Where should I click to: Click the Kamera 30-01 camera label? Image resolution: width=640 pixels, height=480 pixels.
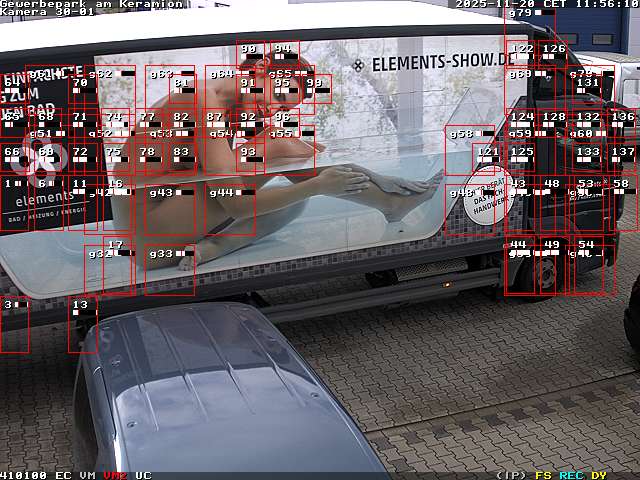click(47, 12)
